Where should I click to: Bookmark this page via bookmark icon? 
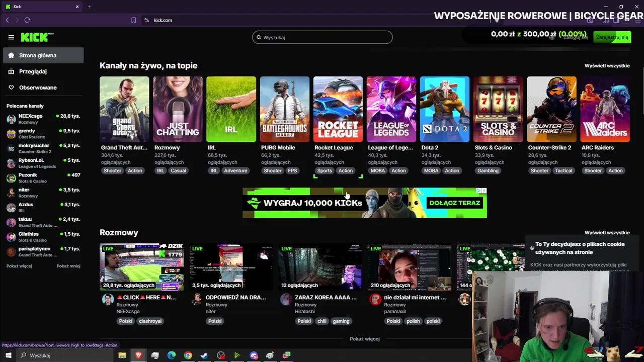click(133, 20)
